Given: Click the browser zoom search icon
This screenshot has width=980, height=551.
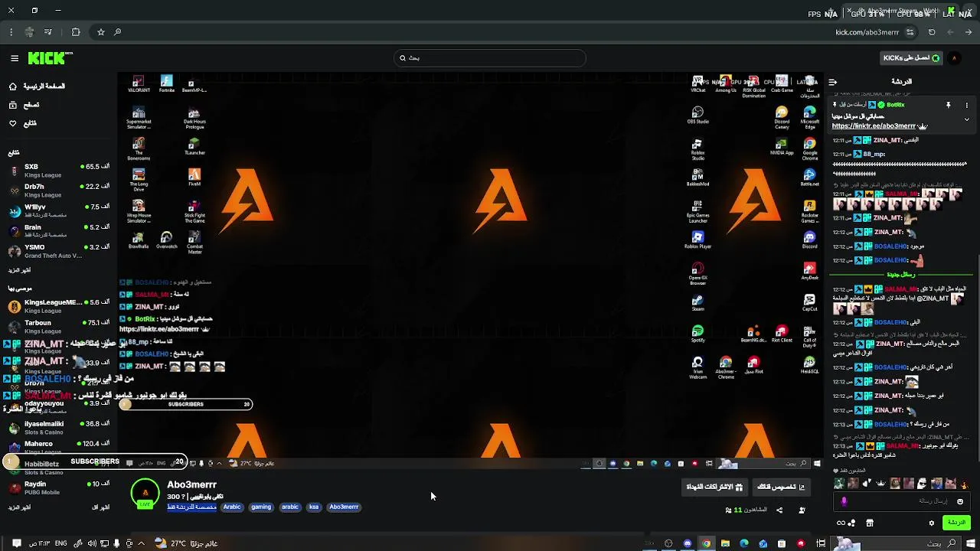Looking at the screenshot, I should click(117, 32).
